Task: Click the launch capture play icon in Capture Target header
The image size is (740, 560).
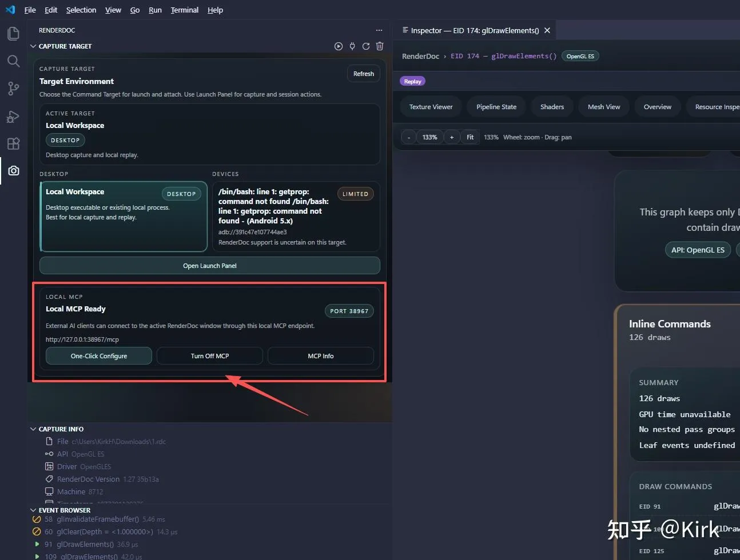Action: pos(339,46)
